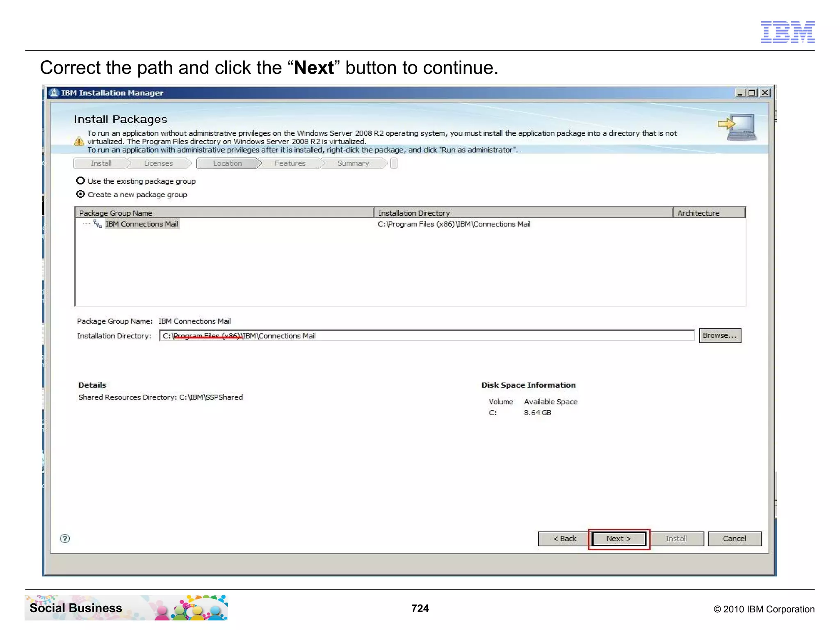Click the Next button to continue

point(619,539)
